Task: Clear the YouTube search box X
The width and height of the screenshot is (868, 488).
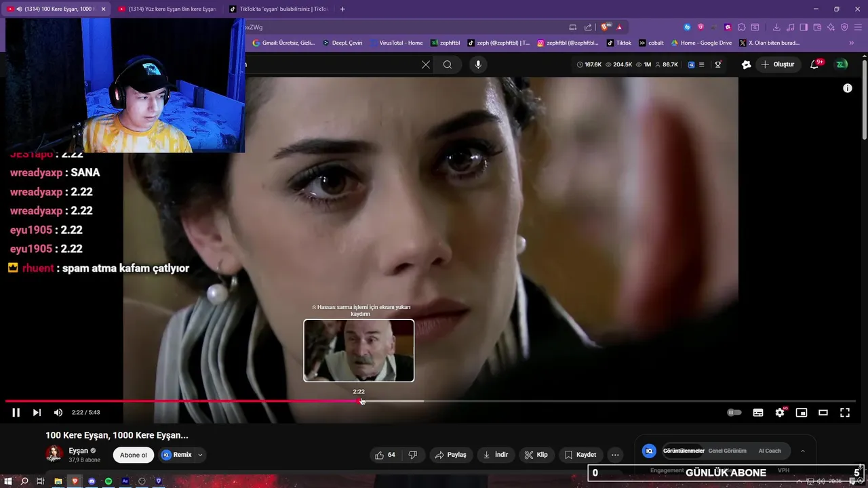Action: 426,64
